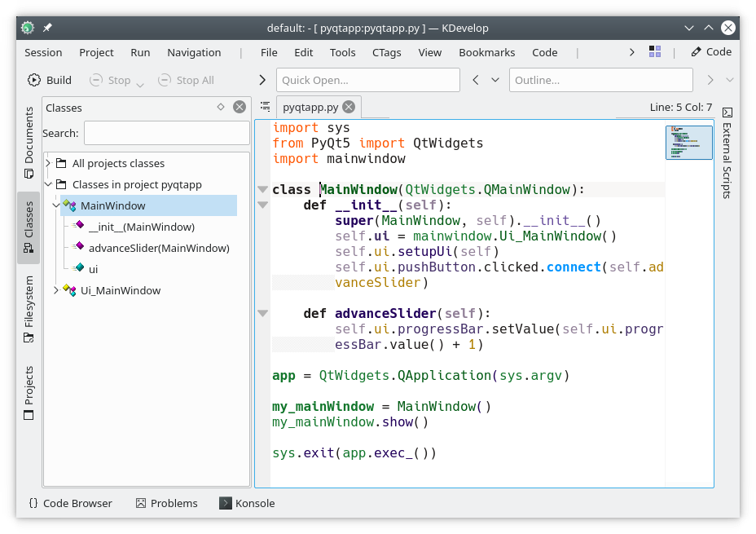756x534 pixels.
Task: Open the Bookmarks menu
Action: tap(486, 52)
